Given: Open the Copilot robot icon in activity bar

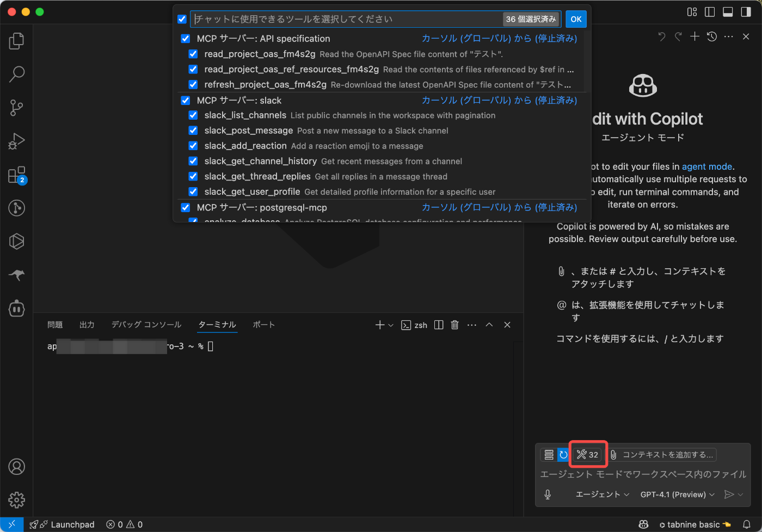Looking at the screenshot, I should (17, 308).
